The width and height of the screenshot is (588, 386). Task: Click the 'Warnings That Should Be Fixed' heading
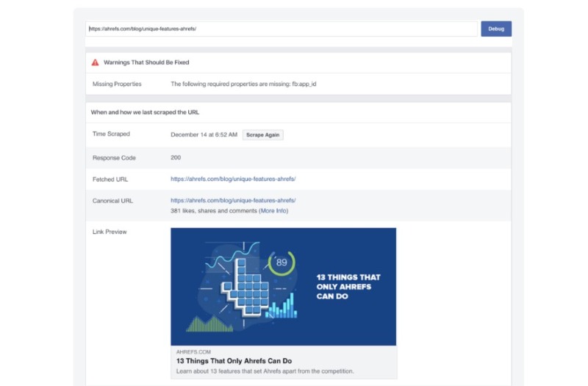146,62
